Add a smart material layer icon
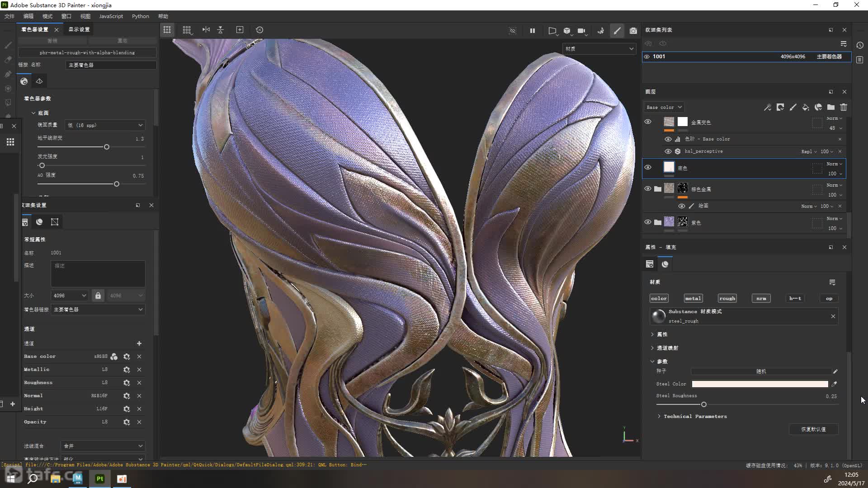 [x=818, y=108]
